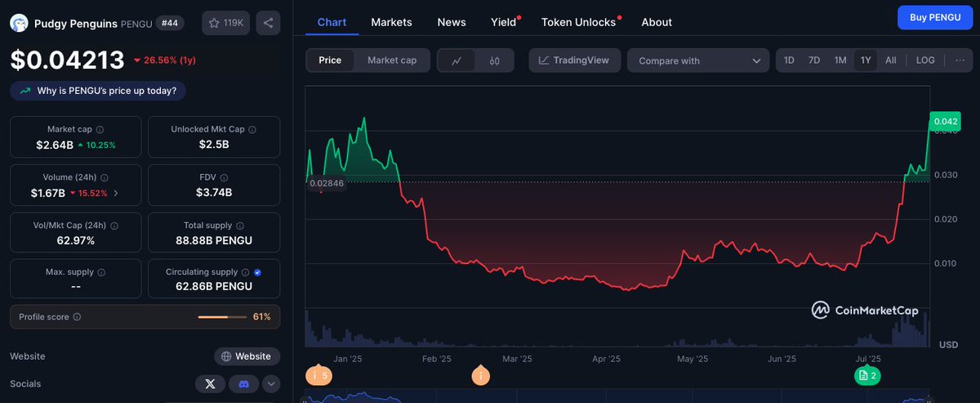Click the 0.02846 baseline price label

(x=327, y=183)
